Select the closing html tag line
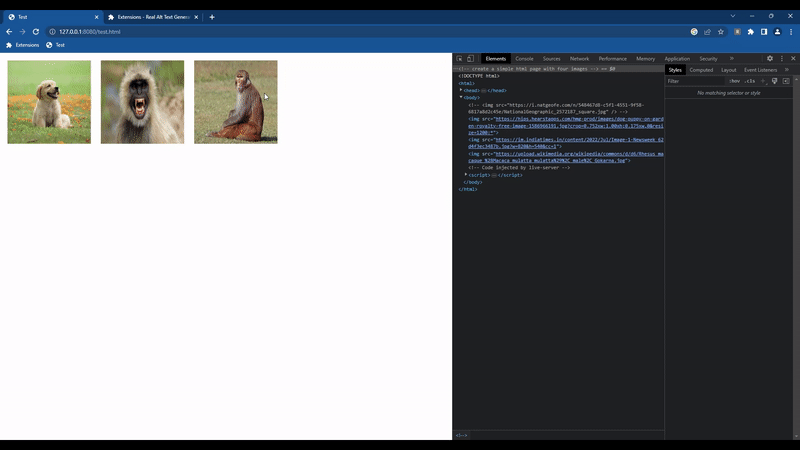Viewport: 800px width, 450px height. tap(468, 189)
